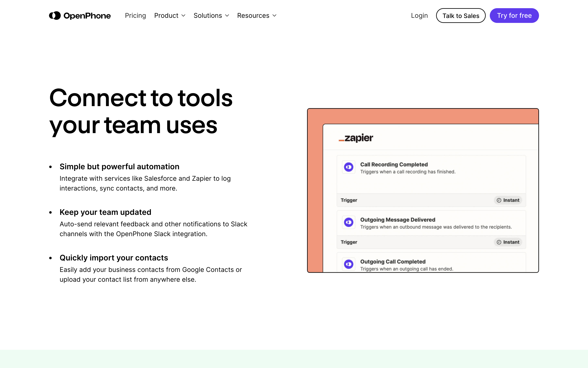
Task: Click Trigger label under Outgoing Message Delivered
Action: click(349, 242)
